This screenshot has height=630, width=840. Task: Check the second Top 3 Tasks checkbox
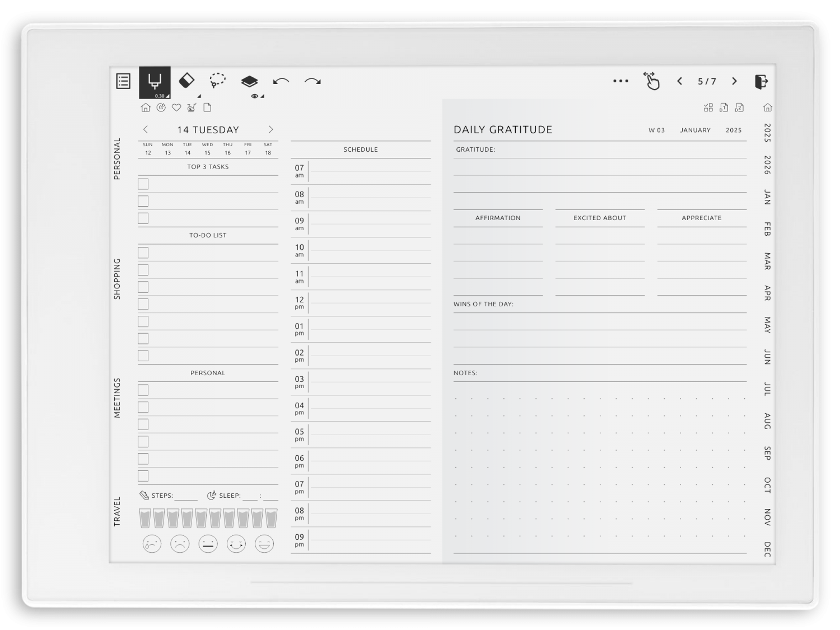(x=143, y=201)
